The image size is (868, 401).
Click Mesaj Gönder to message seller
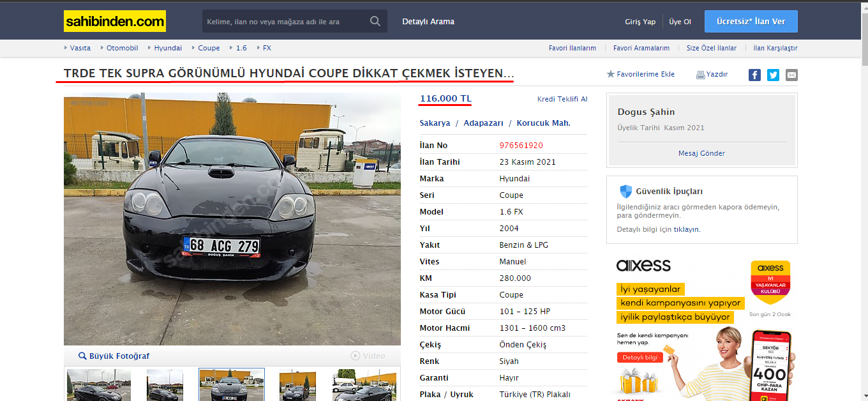701,153
